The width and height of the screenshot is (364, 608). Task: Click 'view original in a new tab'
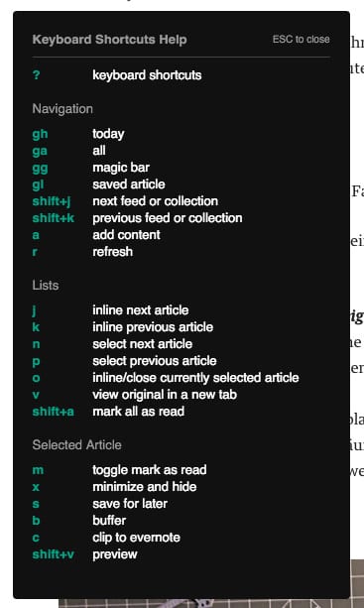pyautogui.click(x=165, y=395)
